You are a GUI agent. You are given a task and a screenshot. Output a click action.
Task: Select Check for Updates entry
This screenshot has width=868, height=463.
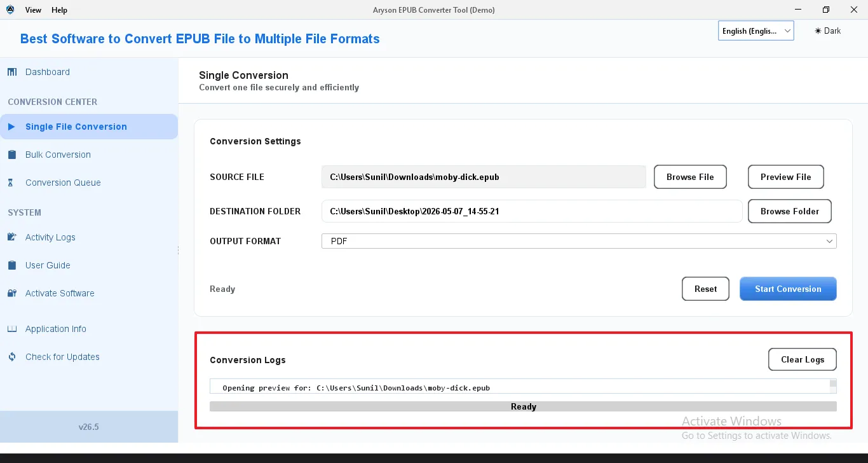click(89, 357)
